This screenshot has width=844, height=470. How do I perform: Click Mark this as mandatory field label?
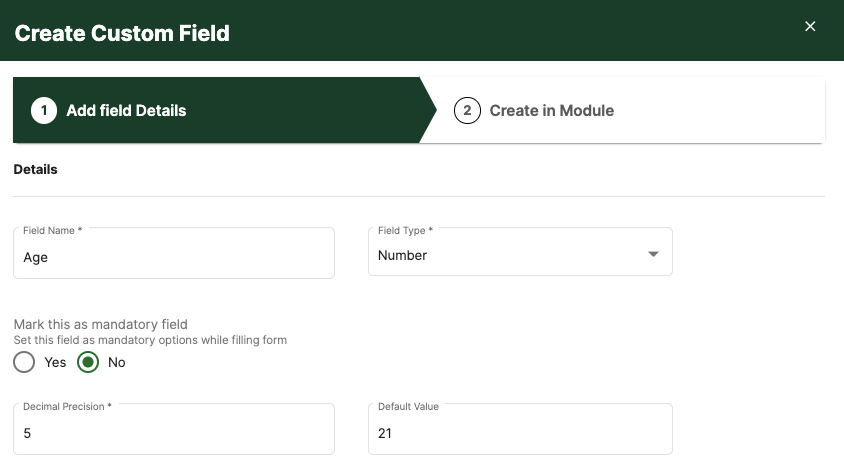click(101, 324)
